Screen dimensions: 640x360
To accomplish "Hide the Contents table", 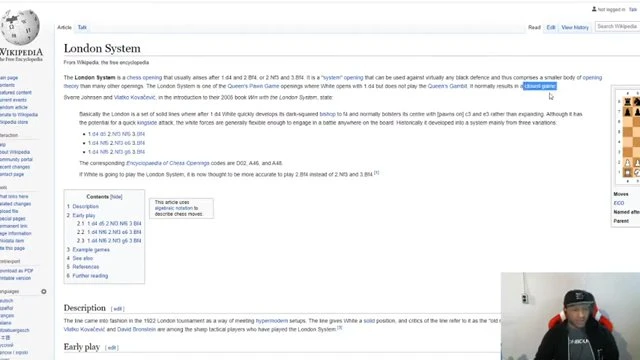I will [116, 197].
